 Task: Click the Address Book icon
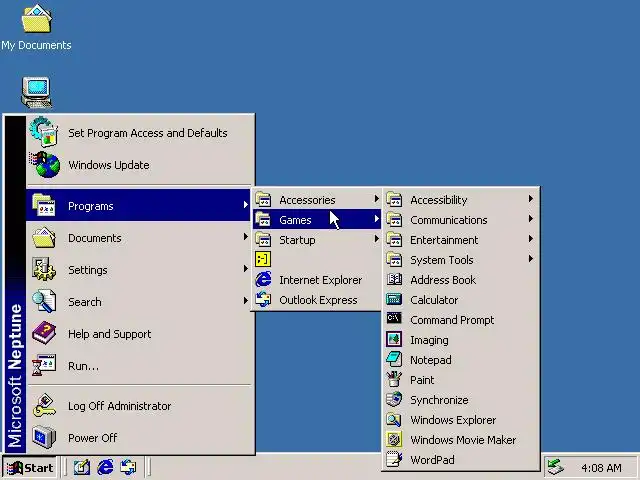coord(394,280)
